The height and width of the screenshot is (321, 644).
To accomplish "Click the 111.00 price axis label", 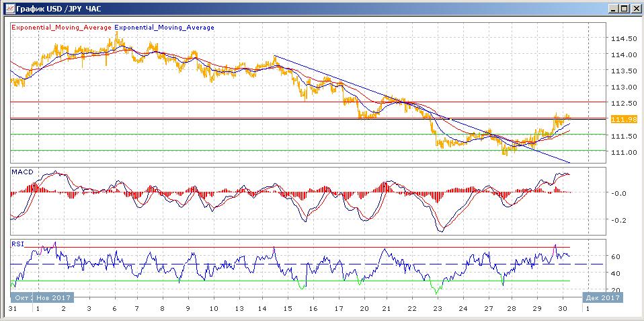I will [x=622, y=152].
